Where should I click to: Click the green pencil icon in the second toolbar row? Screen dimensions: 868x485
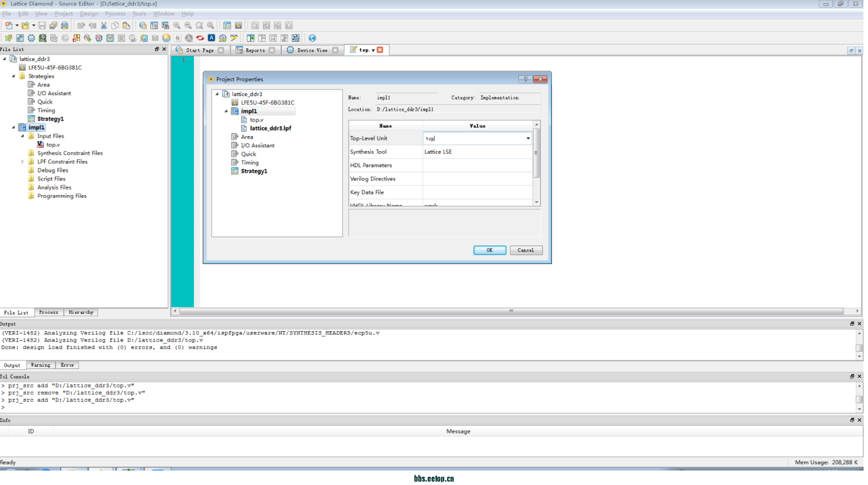(8, 38)
